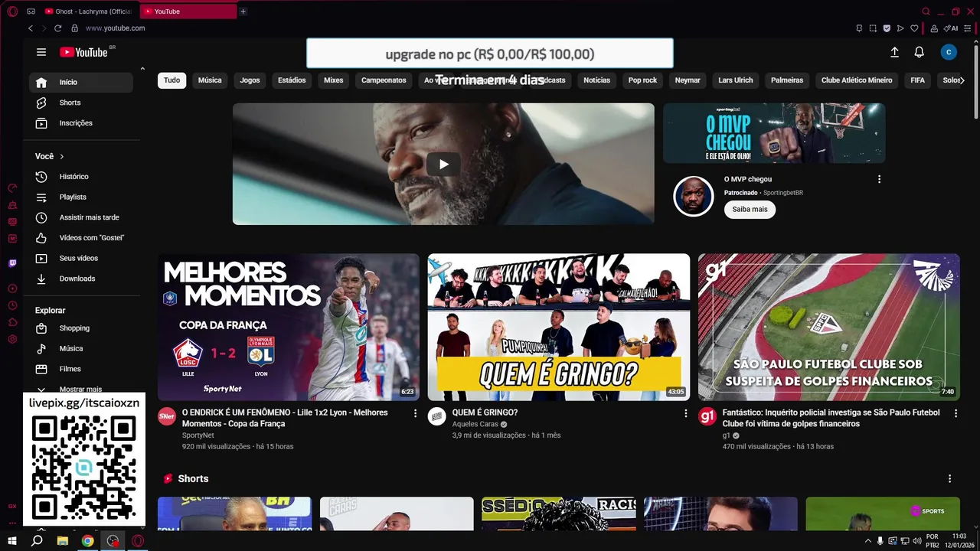Click the "Saiba mais" ad button

[750, 210]
